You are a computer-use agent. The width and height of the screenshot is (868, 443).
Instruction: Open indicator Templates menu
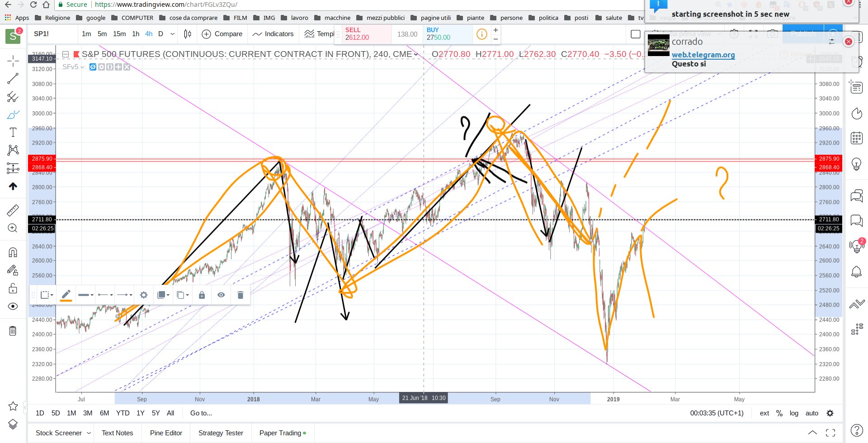click(x=319, y=34)
